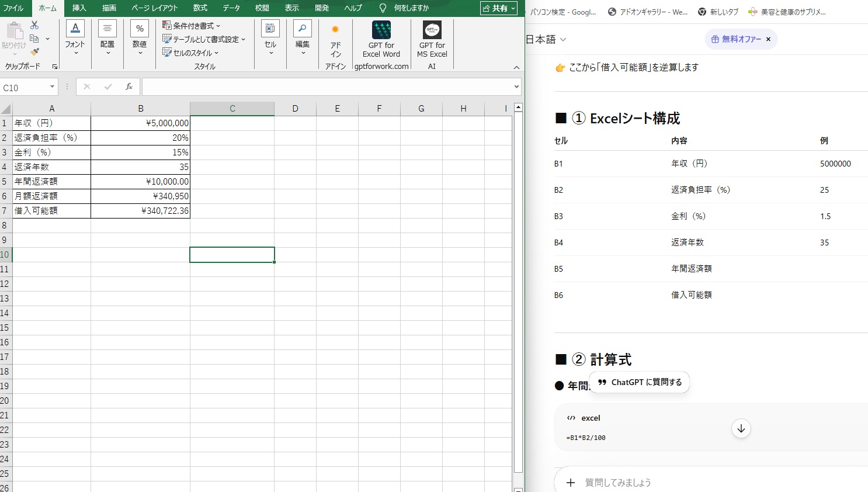Collapse the ribbon with the chevron
This screenshot has width=868, height=492.
pyautogui.click(x=516, y=67)
